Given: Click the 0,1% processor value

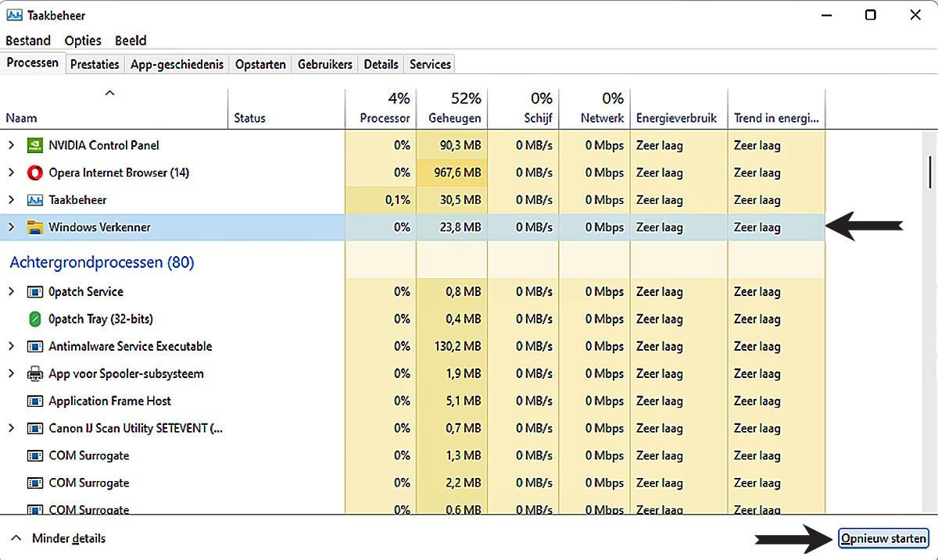Looking at the screenshot, I should tap(398, 200).
